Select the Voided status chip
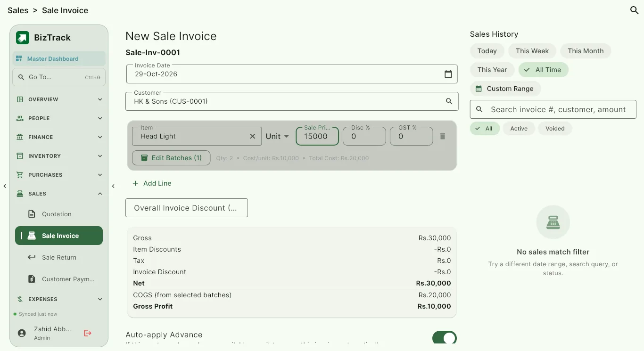Screen dimensions: 644x351 (555, 128)
